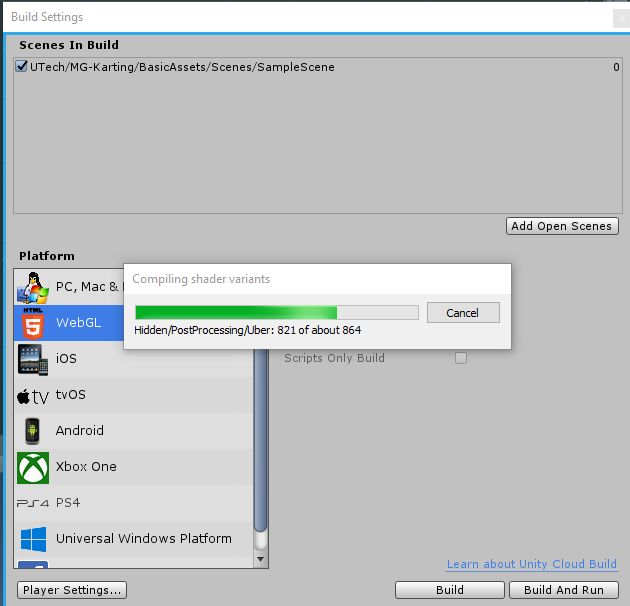Viewport: 630px width, 606px height.
Task: Select the WebGL HTML5 icon
Action: 34,323
